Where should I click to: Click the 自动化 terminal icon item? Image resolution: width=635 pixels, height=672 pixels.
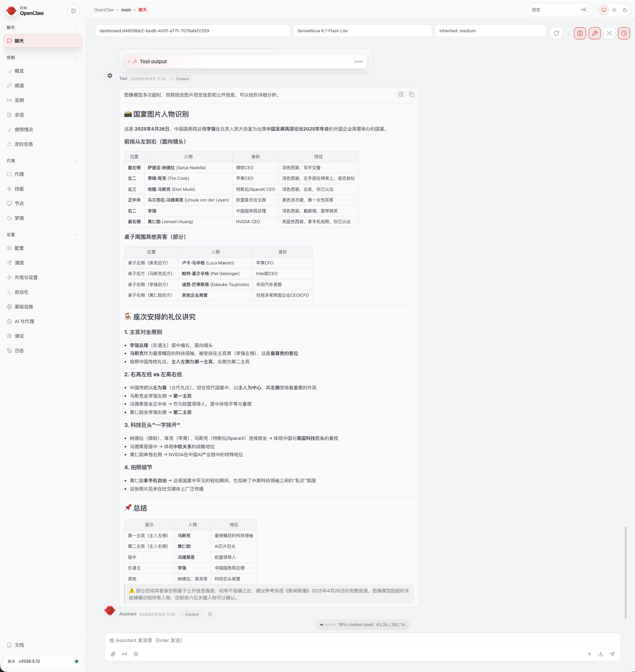point(43,292)
